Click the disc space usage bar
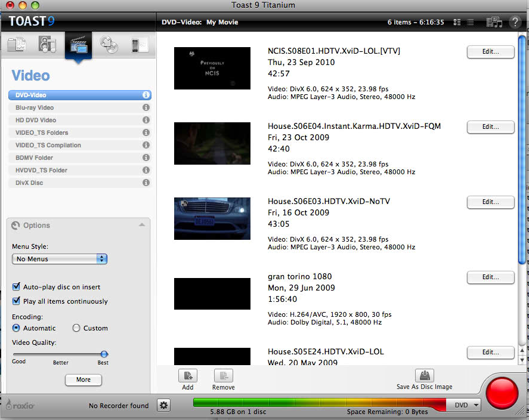Viewport: 529px width, 420px height. click(x=320, y=403)
